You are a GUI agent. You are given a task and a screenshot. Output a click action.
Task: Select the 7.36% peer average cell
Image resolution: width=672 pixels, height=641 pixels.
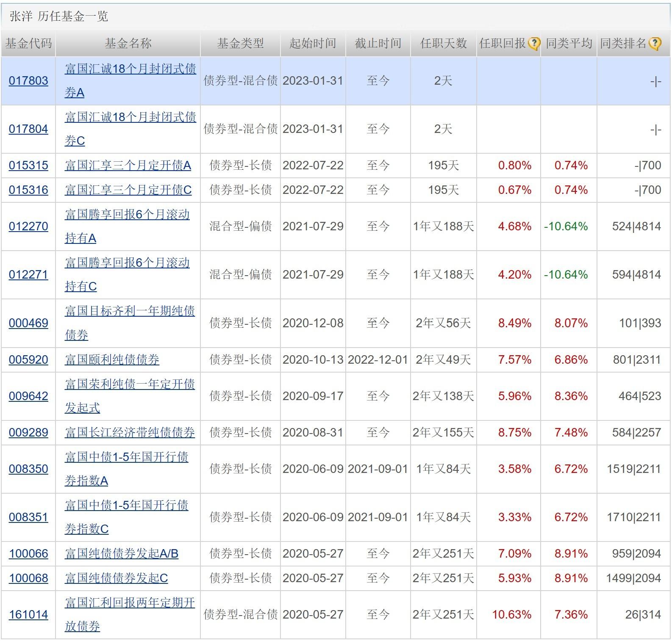571,615
